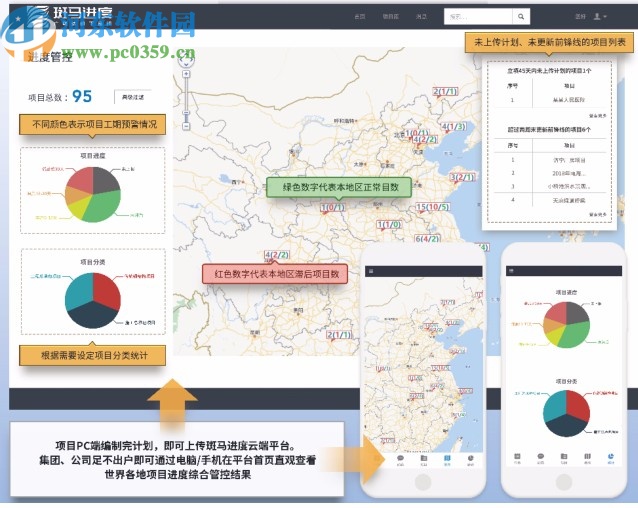Click the map zoom slider handle
638x508 pixels.
[x=186, y=113]
